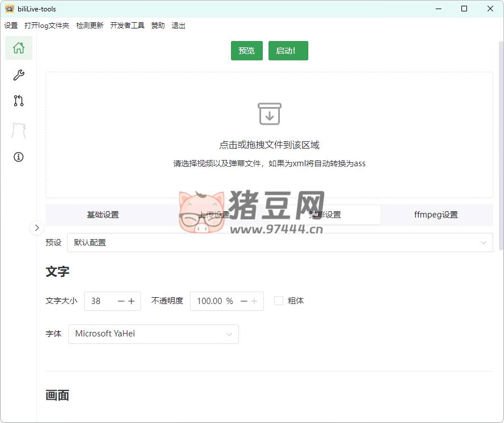Decrease font size with minus icon
The image size is (504, 423).
click(121, 301)
